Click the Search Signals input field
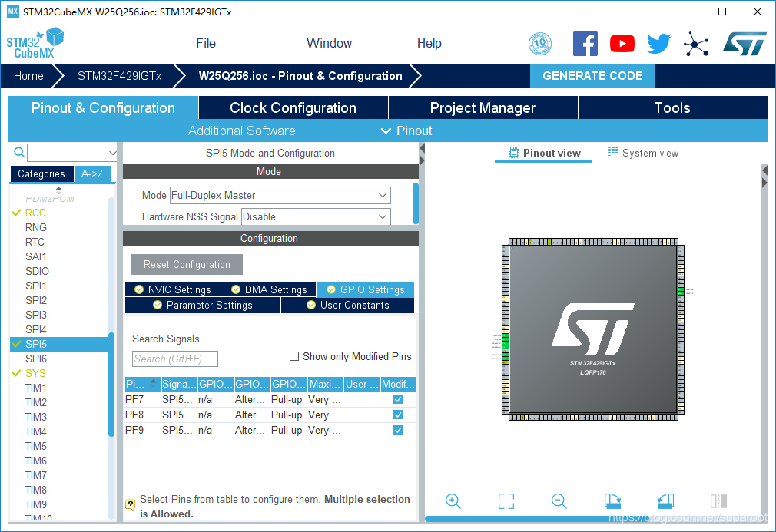This screenshot has width=776, height=532. point(175,359)
